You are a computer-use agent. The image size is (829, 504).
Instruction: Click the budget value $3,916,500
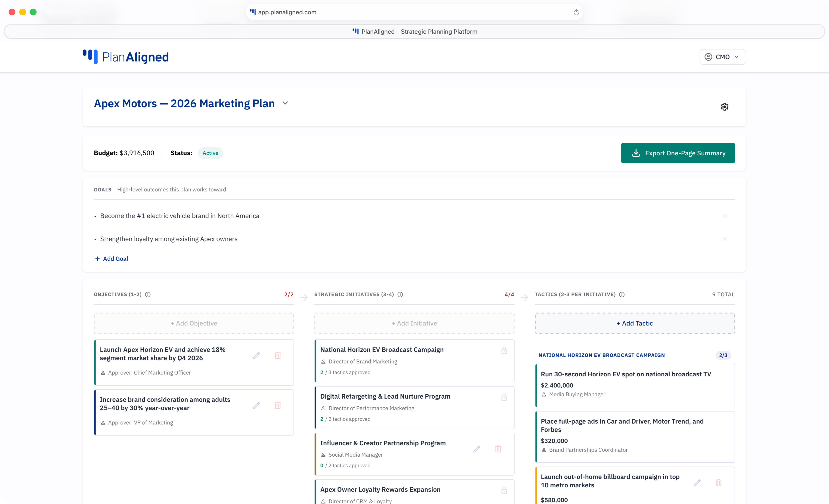point(137,153)
